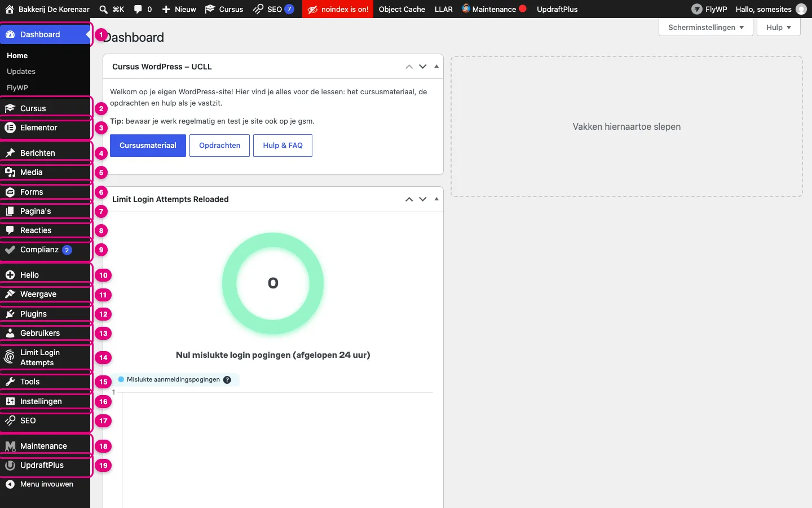Collapse the sidebar with Menu invouwen

point(45,484)
